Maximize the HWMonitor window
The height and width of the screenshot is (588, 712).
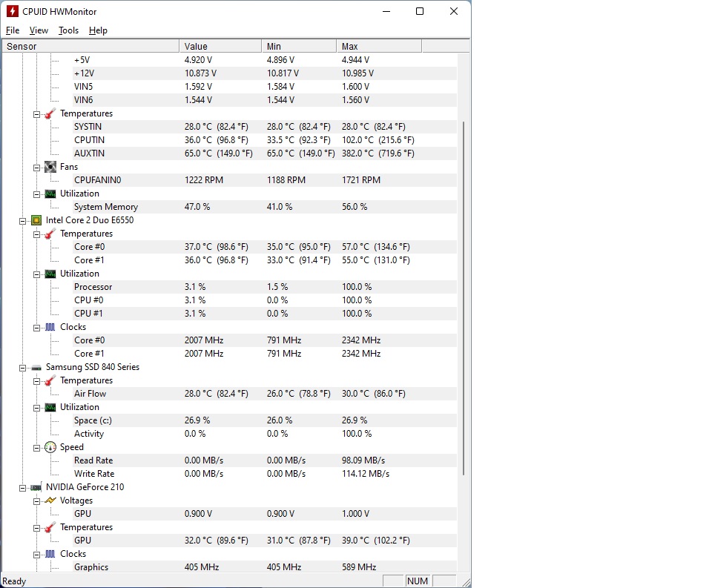pos(420,11)
